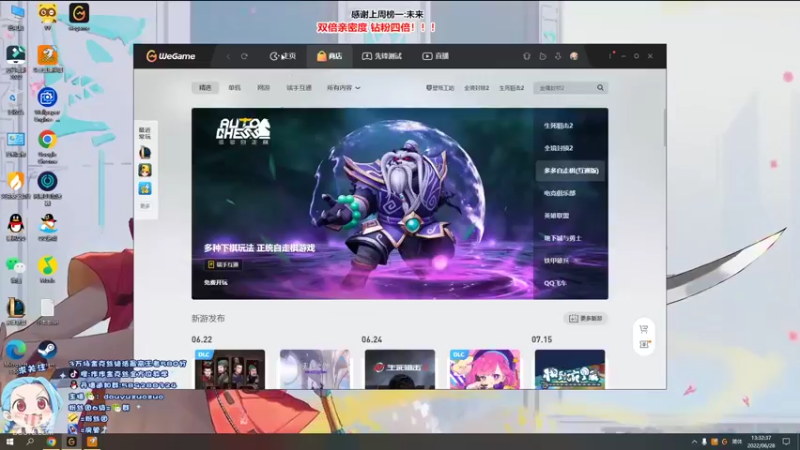Click the 端手互通 tag on banner

point(223,264)
